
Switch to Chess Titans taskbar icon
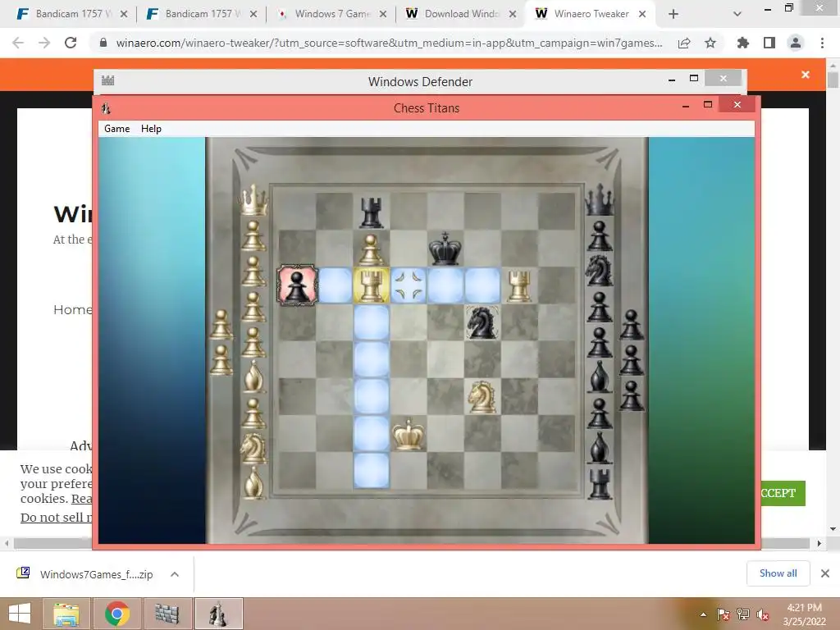pyautogui.click(x=218, y=614)
